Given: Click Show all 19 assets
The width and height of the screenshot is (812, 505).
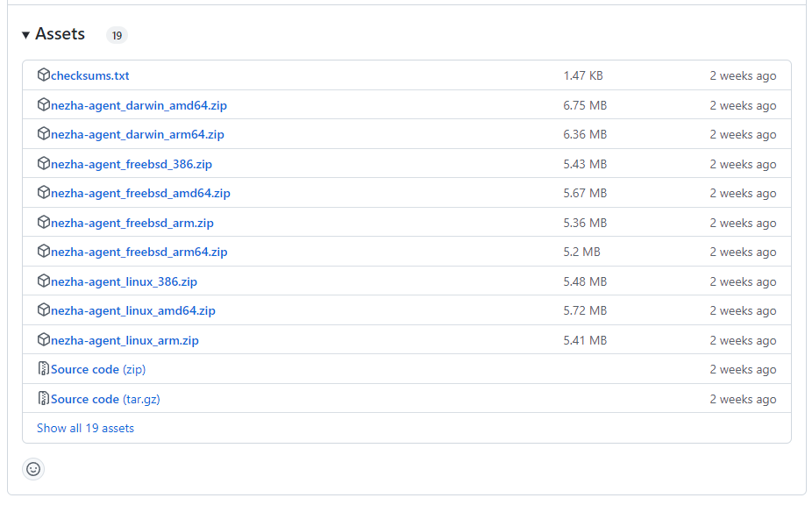Looking at the screenshot, I should coord(85,429).
